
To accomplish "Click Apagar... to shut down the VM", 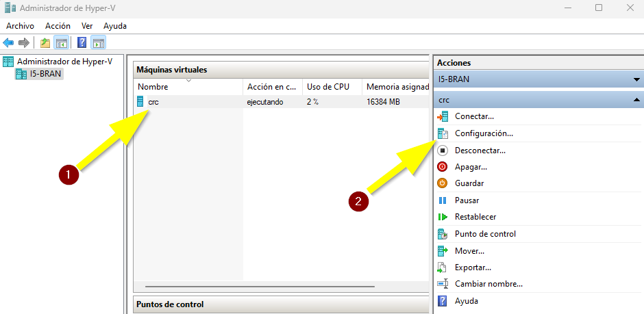I will tap(471, 167).
